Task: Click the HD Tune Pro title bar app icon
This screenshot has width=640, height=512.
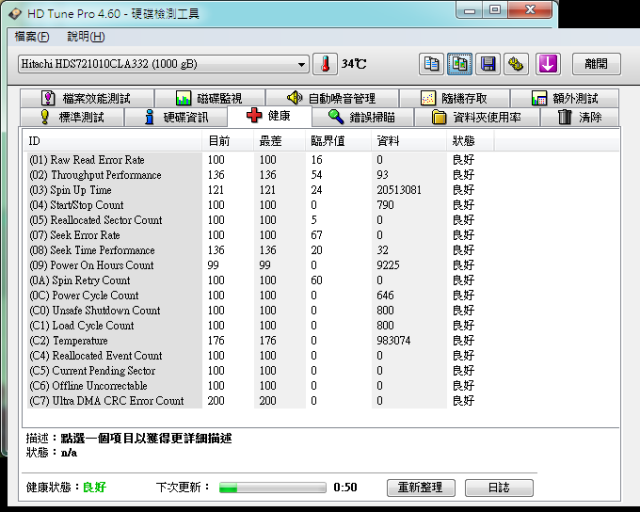Action: pos(15,13)
